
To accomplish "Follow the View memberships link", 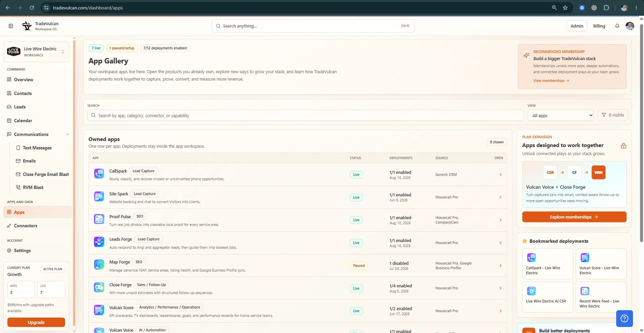I will [x=551, y=81].
